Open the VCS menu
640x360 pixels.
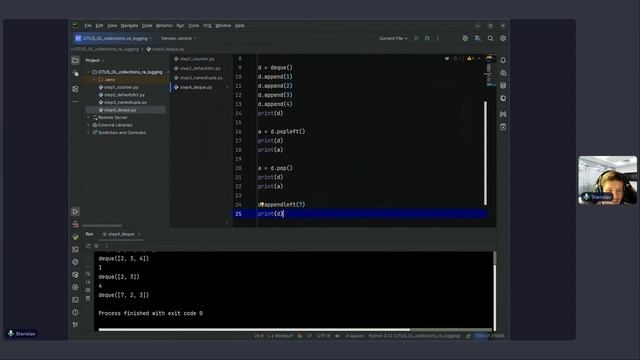click(x=207, y=26)
